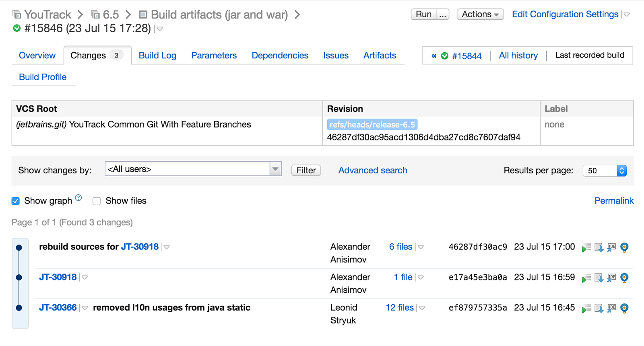Click the refs/heads/release-6.5 branch label

coord(372,125)
